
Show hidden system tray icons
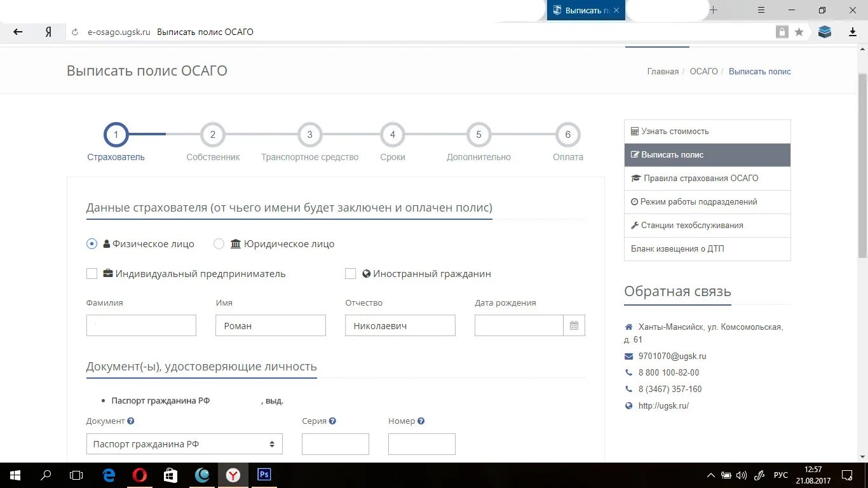click(x=711, y=475)
